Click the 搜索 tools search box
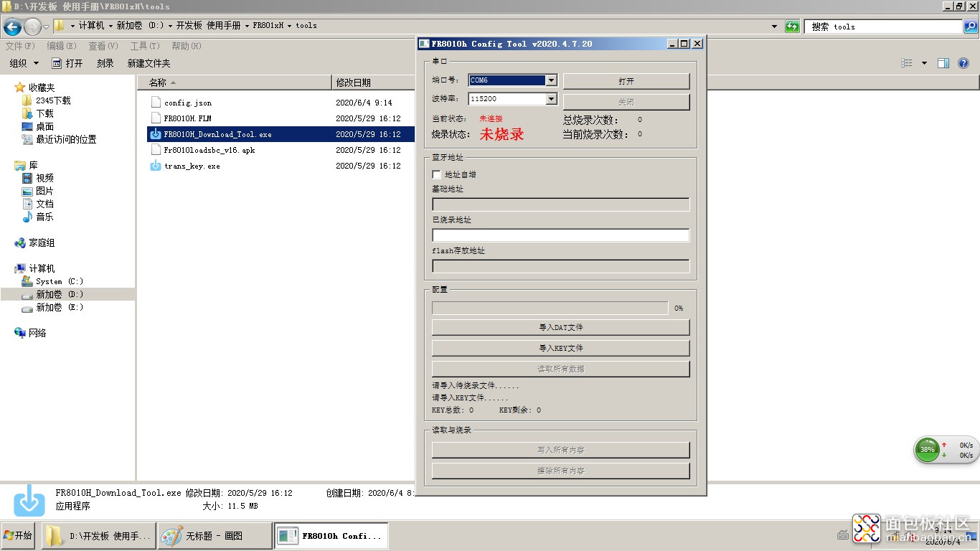The width and height of the screenshot is (980, 551). coord(883,27)
